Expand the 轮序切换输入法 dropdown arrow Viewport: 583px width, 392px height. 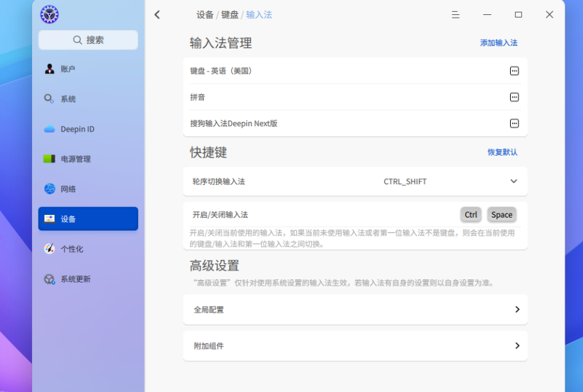click(x=513, y=181)
